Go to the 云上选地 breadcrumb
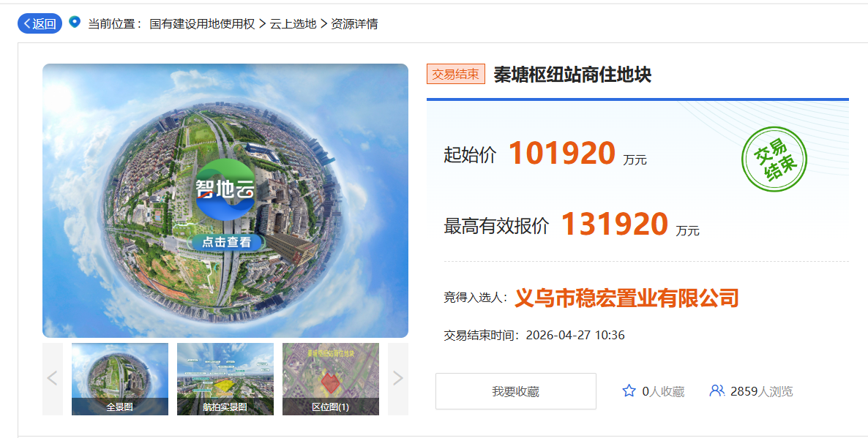Viewport: 868px width, 438px height. (x=293, y=24)
